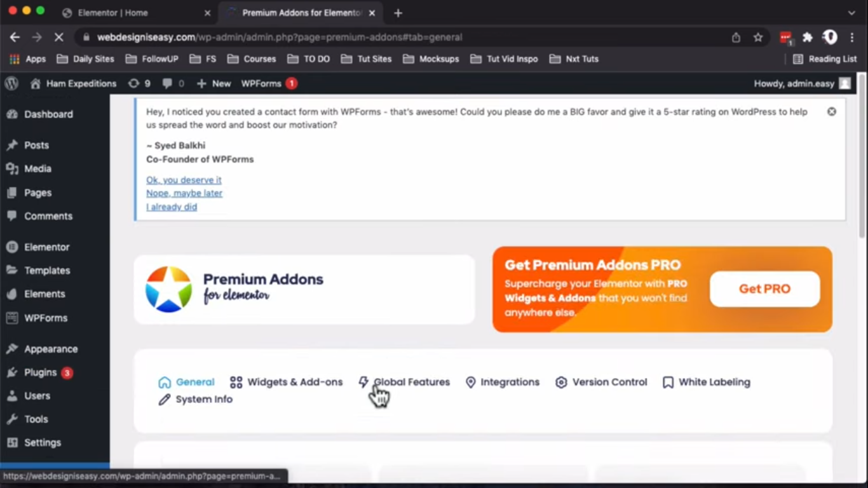Open WPForms in the admin bar

coord(269,83)
